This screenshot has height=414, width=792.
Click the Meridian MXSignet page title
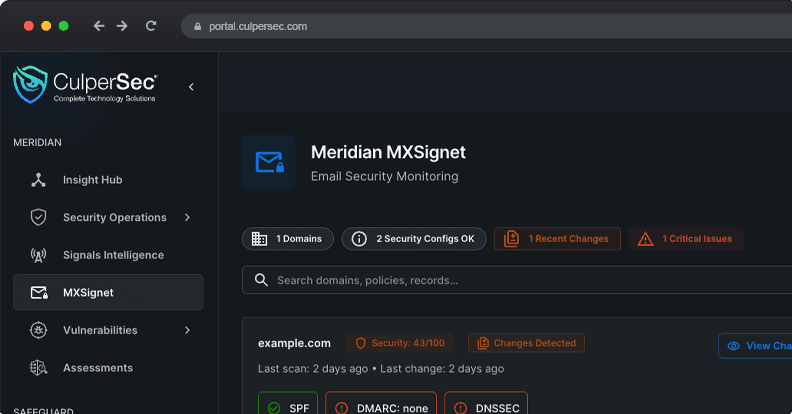[x=388, y=152]
